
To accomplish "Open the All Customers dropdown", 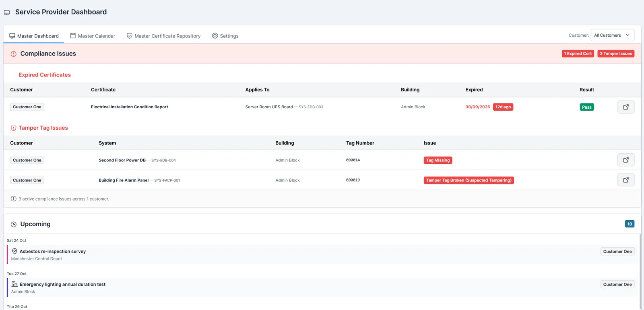I will 612,35.
